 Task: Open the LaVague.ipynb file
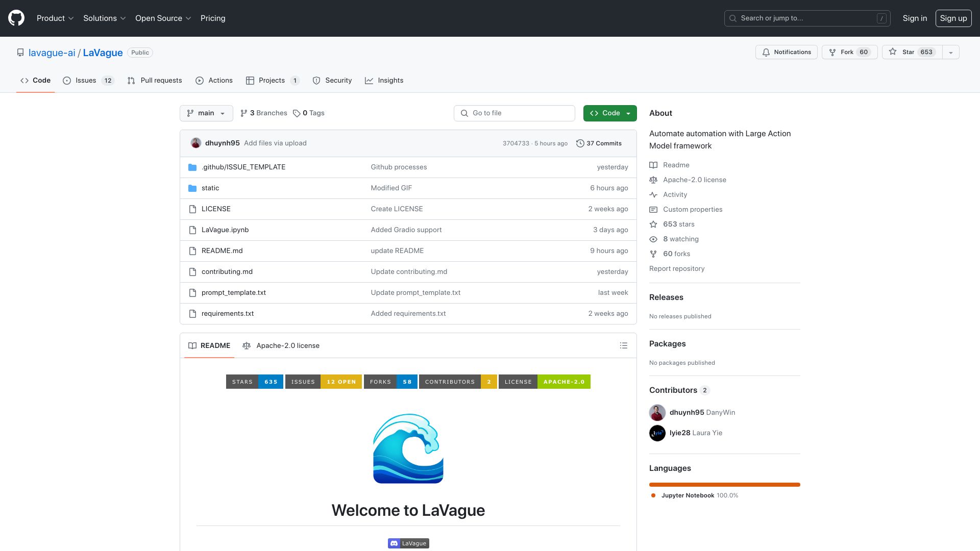(x=225, y=230)
